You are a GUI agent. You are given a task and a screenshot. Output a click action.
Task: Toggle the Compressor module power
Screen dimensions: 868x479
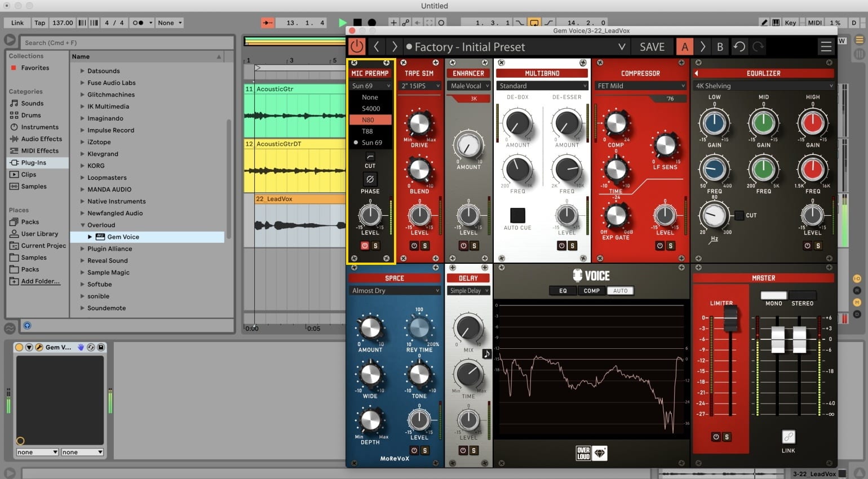click(659, 246)
